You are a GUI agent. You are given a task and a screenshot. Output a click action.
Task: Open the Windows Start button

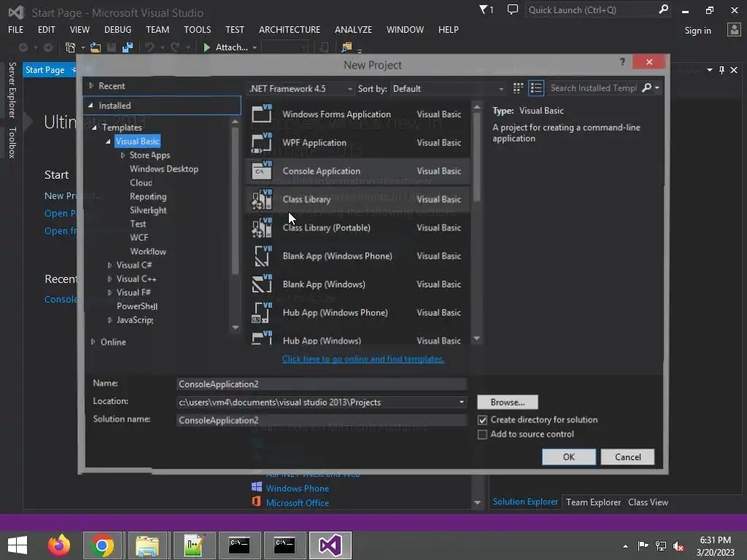point(18,545)
